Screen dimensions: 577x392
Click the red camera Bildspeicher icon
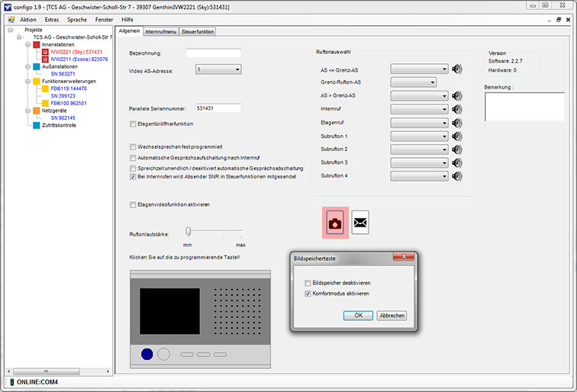[x=336, y=223]
